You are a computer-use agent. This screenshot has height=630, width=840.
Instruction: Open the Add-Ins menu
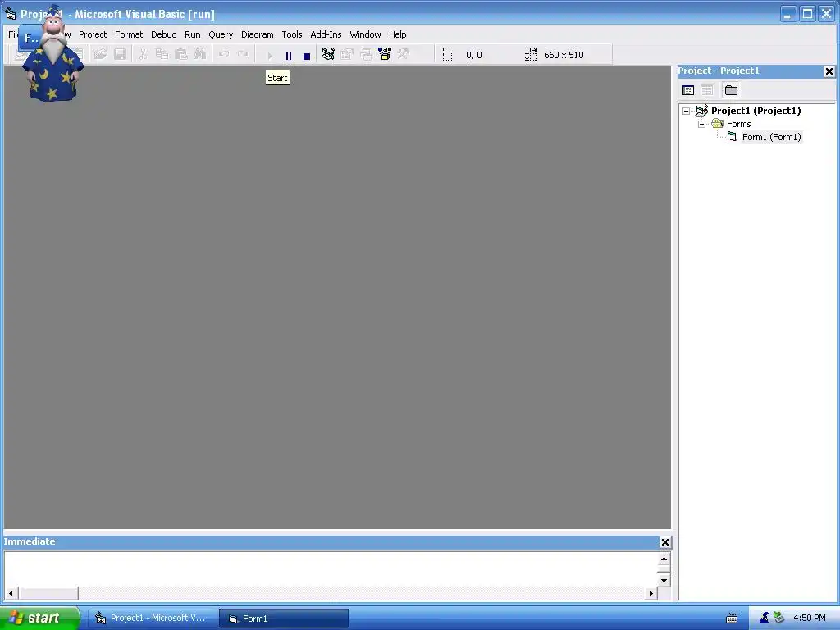tap(326, 34)
